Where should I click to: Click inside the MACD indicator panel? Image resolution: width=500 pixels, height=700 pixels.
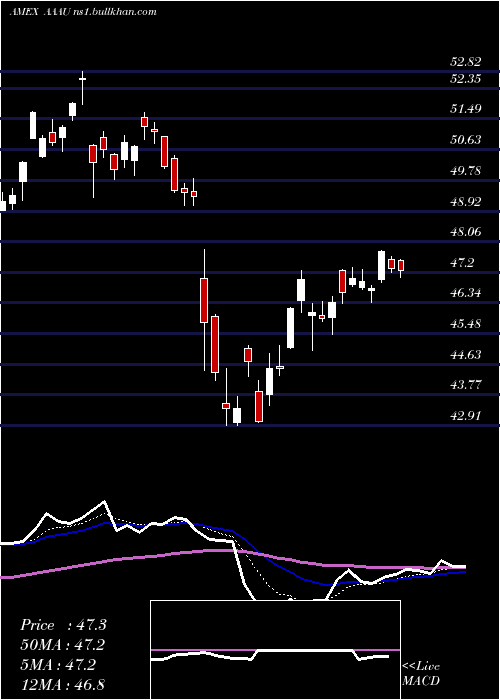coord(275,650)
